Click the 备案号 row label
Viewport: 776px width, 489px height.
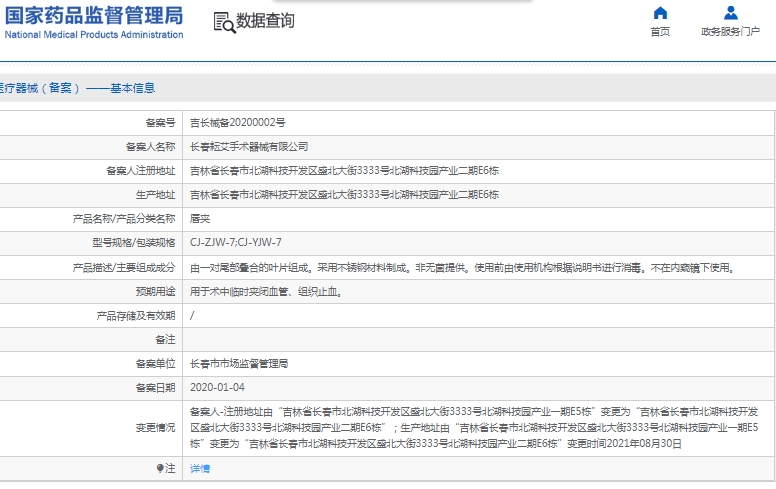[160, 122]
